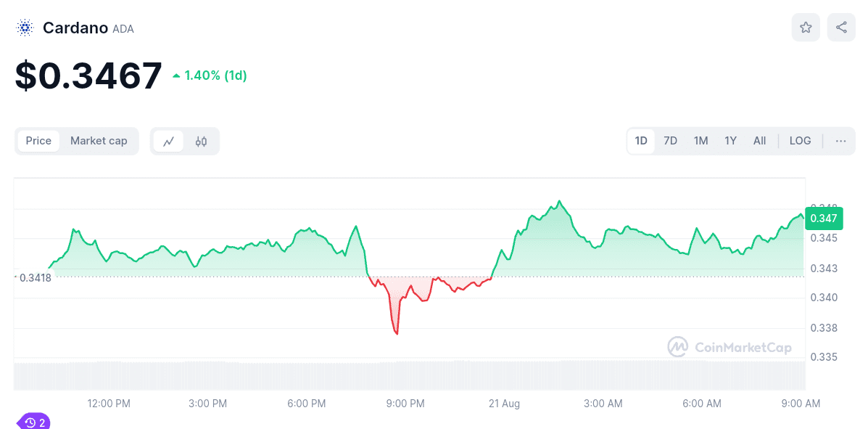Toggle the Price view
This screenshot has width=868, height=429.
(x=38, y=141)
